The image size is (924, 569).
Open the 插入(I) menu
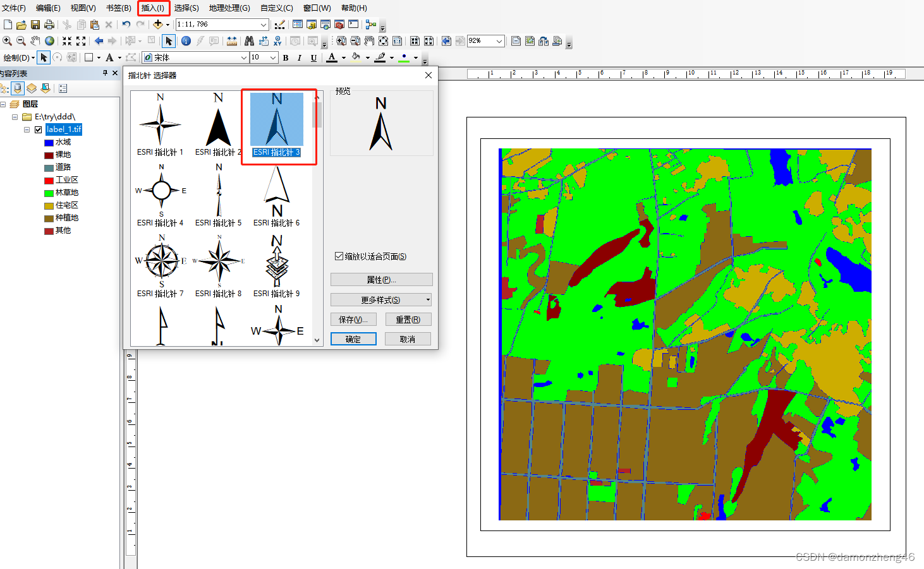[153, 8]
